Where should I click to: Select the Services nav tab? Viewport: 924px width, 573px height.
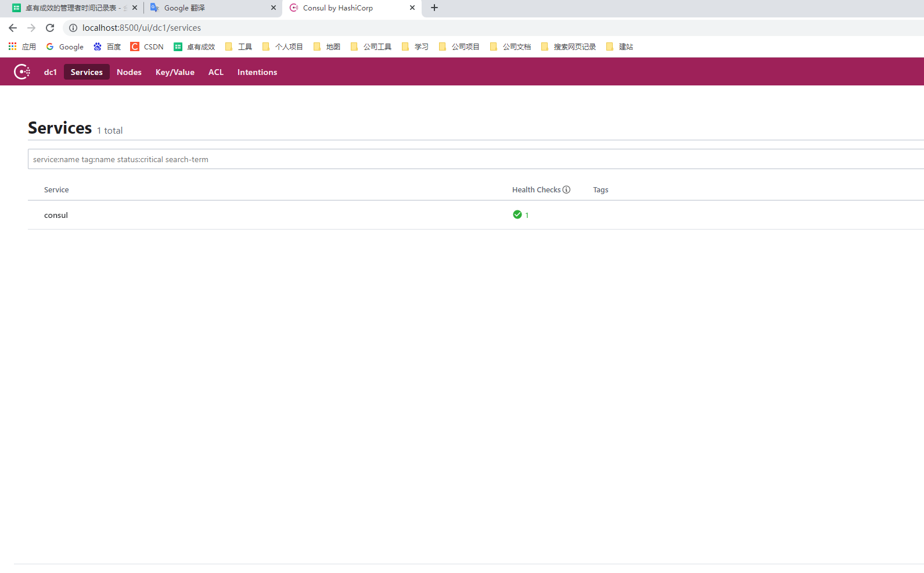point(87,72)
